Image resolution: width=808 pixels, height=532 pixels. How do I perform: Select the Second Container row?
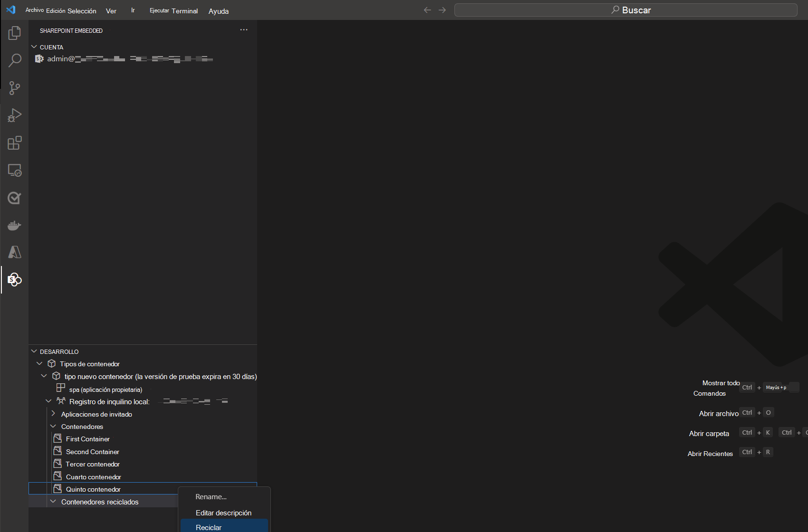coord(143,451)
